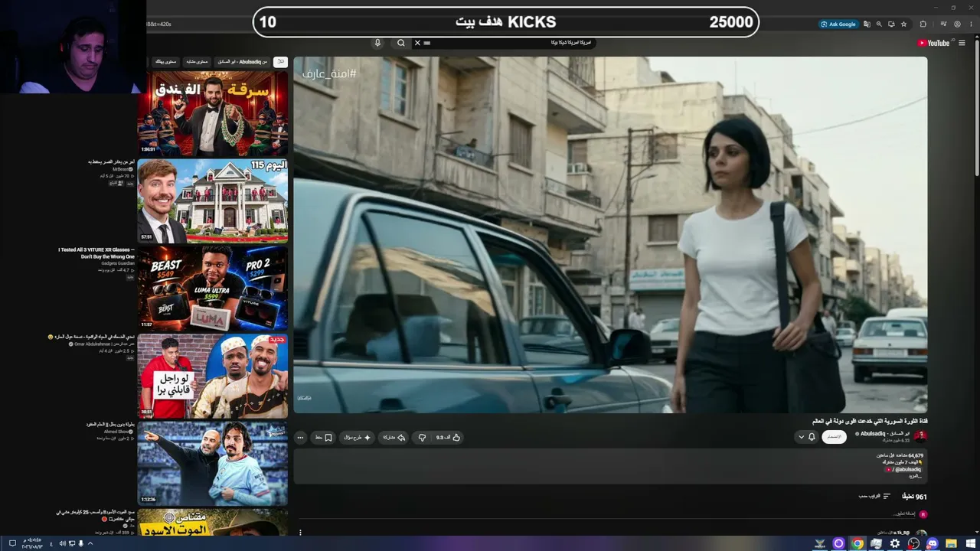Open the hotel heist video thumbnail
Screen dimensions: 980x551
pyautogui.click(x=213, y=114)
